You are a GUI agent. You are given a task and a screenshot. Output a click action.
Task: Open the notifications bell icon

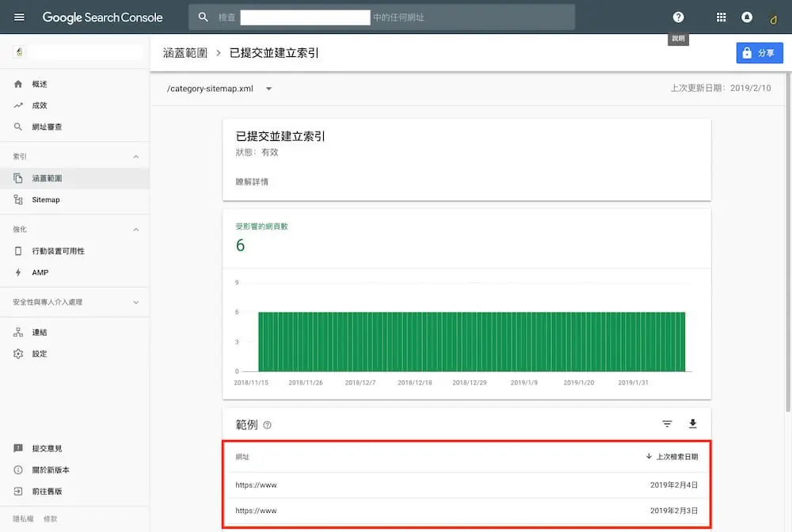click(x=747, y=17)
